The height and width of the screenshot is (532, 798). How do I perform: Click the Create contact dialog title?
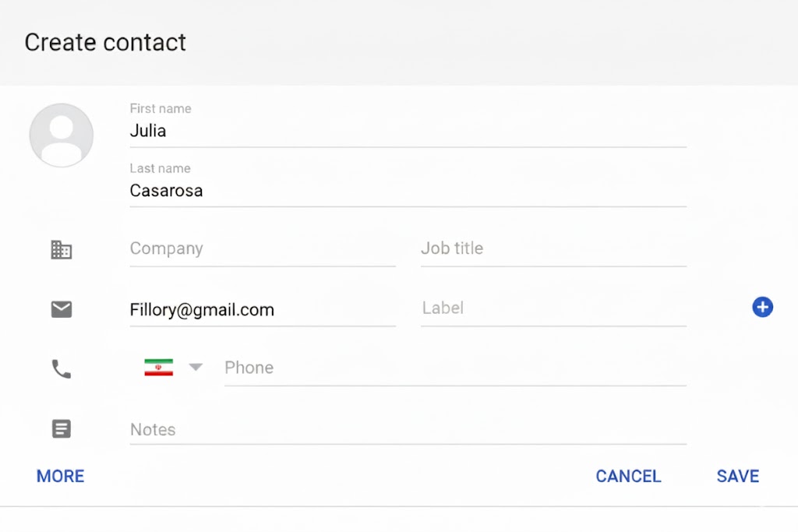coord(105,42)
